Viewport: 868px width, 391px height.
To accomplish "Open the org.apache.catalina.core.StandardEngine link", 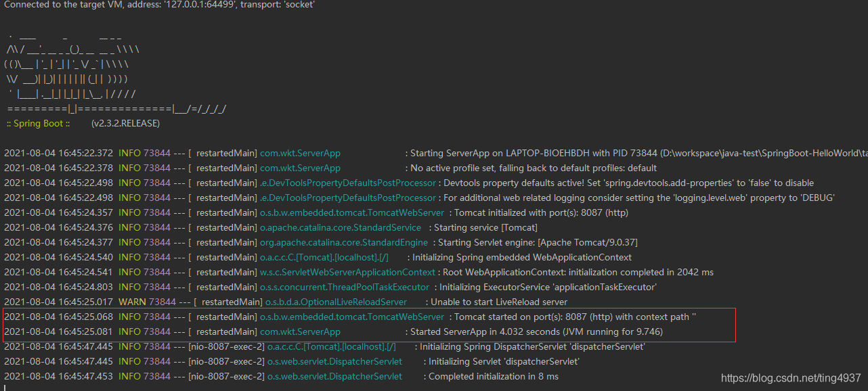I will point(344,241).
